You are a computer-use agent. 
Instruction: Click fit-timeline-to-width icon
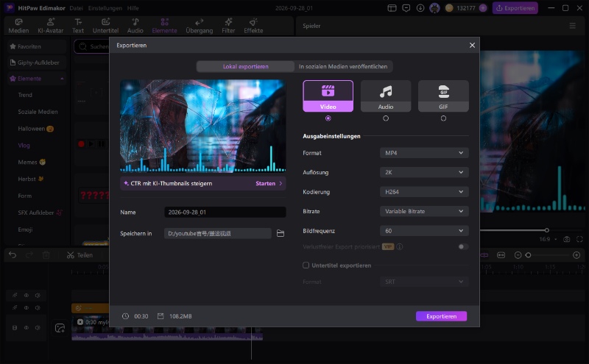click(501, 255)
